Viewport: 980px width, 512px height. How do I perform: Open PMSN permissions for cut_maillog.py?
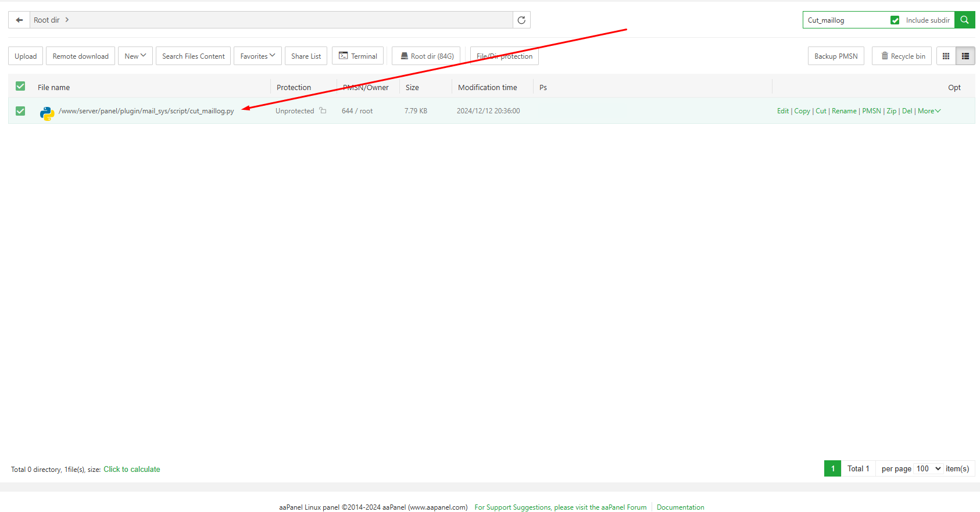coord(871,111)
